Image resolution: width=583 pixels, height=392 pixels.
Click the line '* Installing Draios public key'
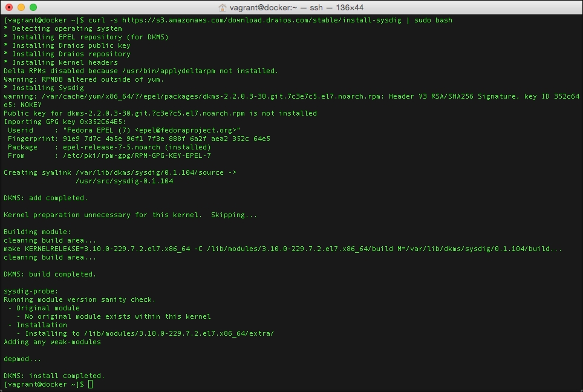[67, 46]
